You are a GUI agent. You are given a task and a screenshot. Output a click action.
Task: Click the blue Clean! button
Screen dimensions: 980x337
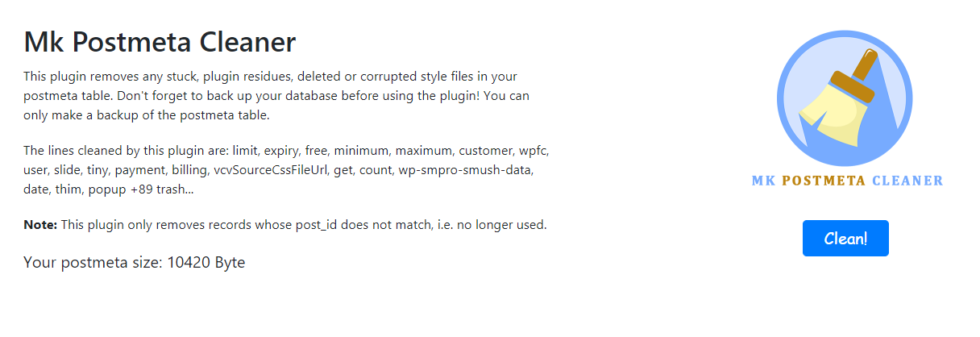click(x=845, y=239)
